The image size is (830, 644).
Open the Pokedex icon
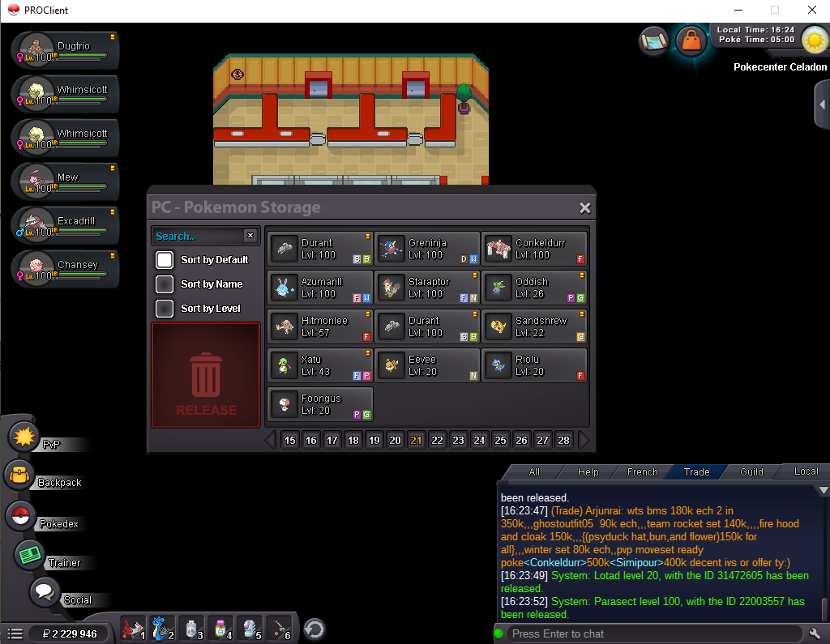pos(20,515)
